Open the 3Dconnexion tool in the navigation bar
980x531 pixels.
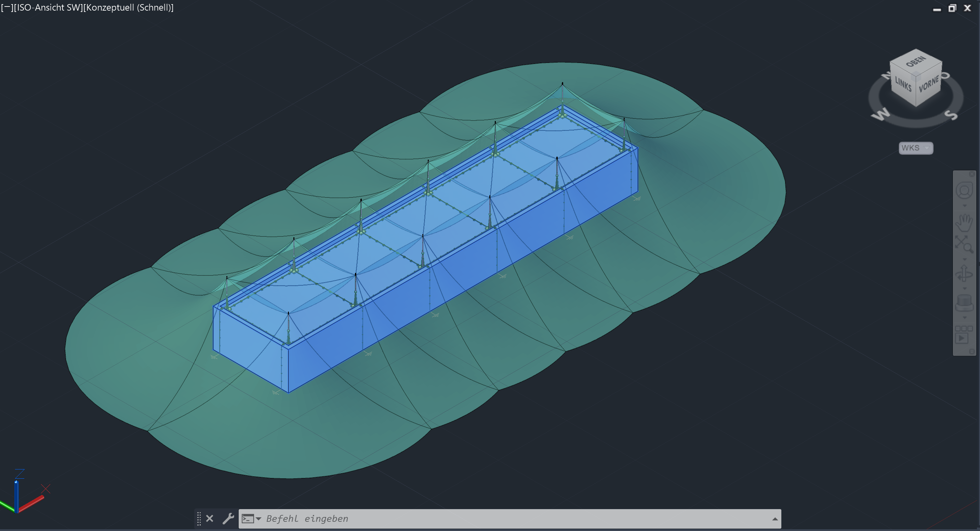[964, 303]
